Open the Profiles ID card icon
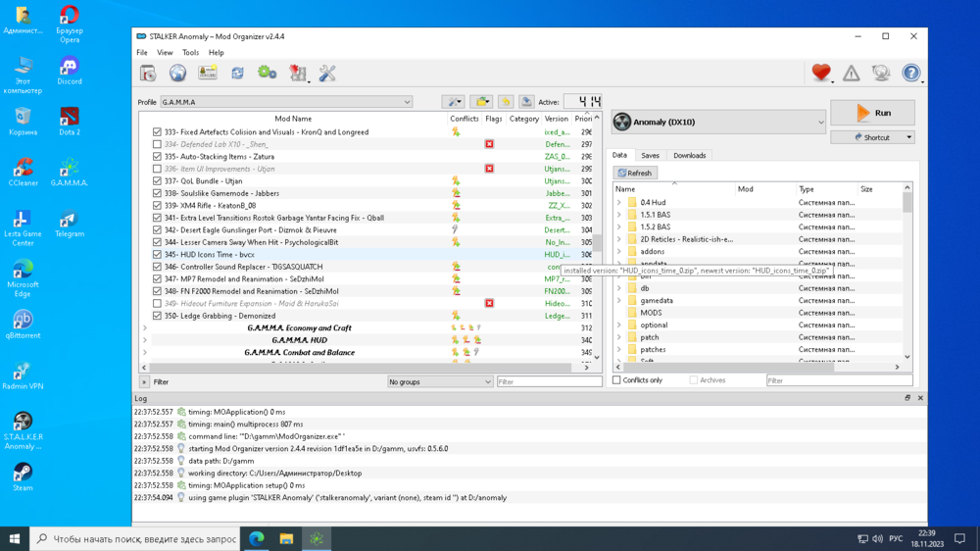 pos(208,74)
